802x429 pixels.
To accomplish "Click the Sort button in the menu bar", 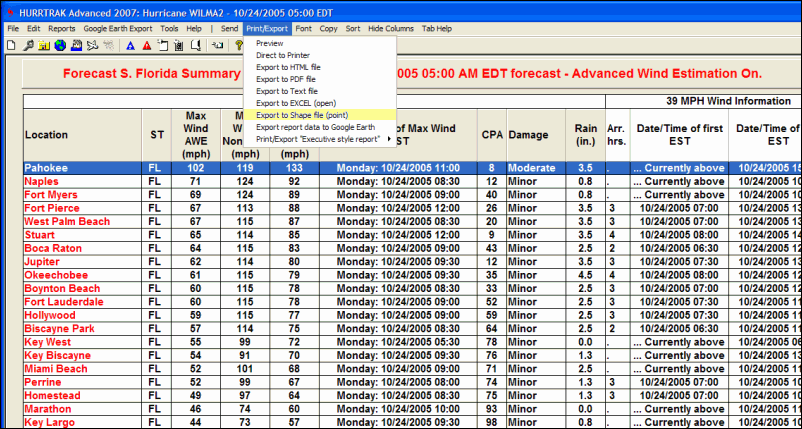I will tap(353, 29).
